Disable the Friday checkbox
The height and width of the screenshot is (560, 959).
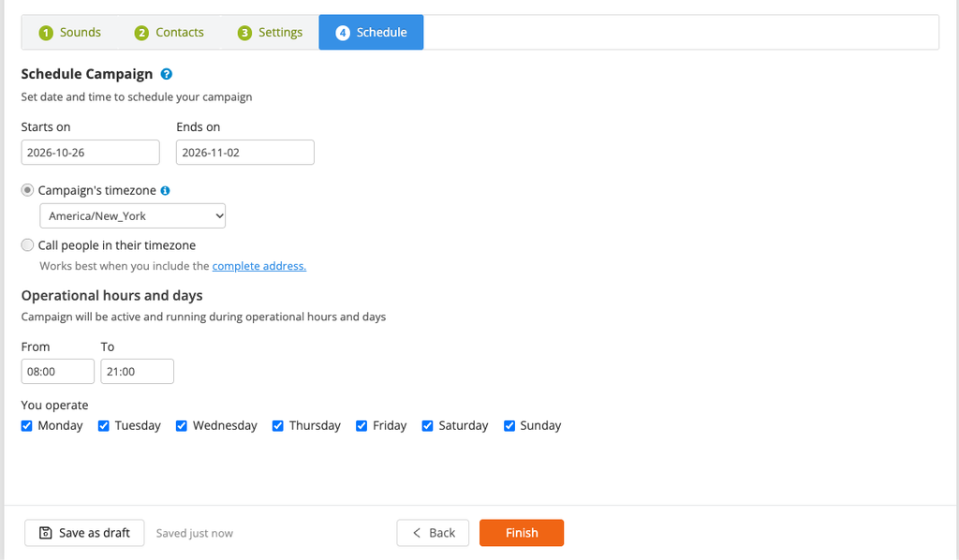click(362, 426)
